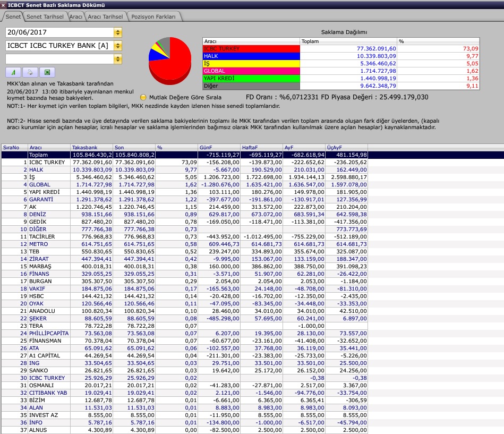The height and width of the screenshot is (434, 504).
Task: Select the TACİRLER broker row
Action: pos(184,236)
